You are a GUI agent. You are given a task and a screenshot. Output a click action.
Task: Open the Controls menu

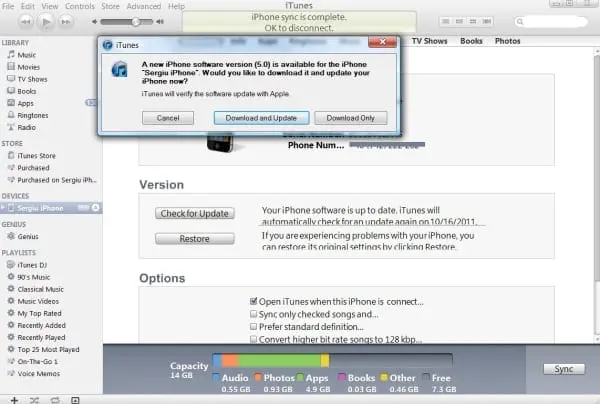pyautogui.click(x=80, y=6)
